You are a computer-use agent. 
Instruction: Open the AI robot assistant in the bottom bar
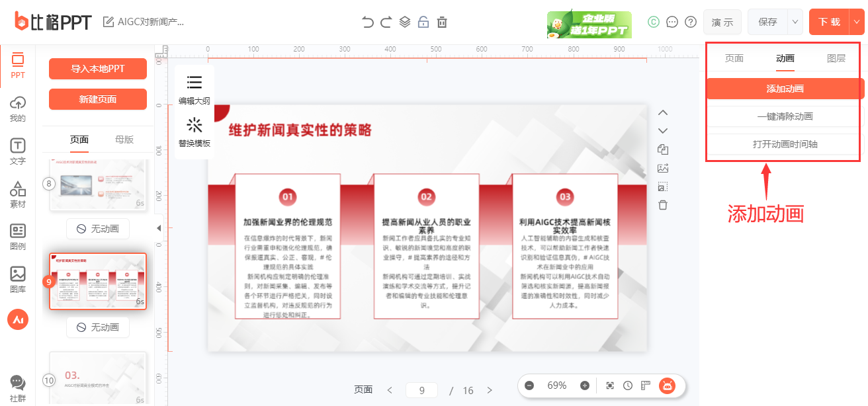tap(668, 386)
